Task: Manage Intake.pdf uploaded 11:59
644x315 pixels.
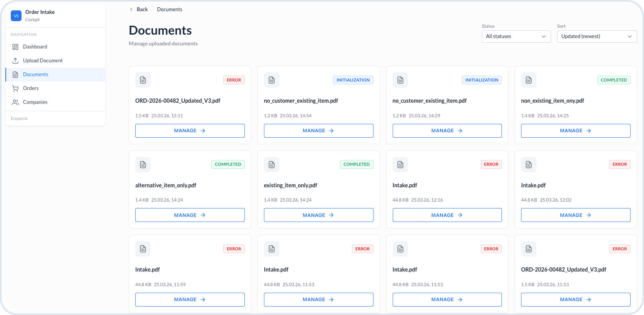Action: pyautogui.click(x=190, y=300)
